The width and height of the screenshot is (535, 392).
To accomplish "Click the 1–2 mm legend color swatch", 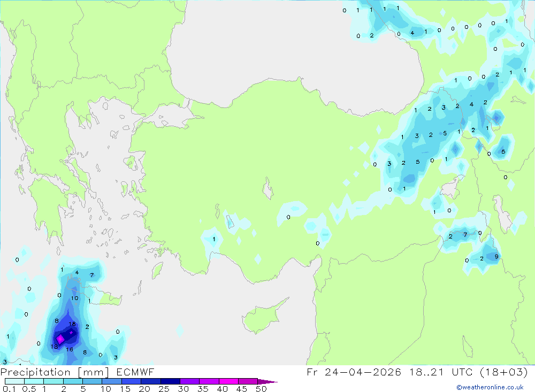I will pos(53,381).
